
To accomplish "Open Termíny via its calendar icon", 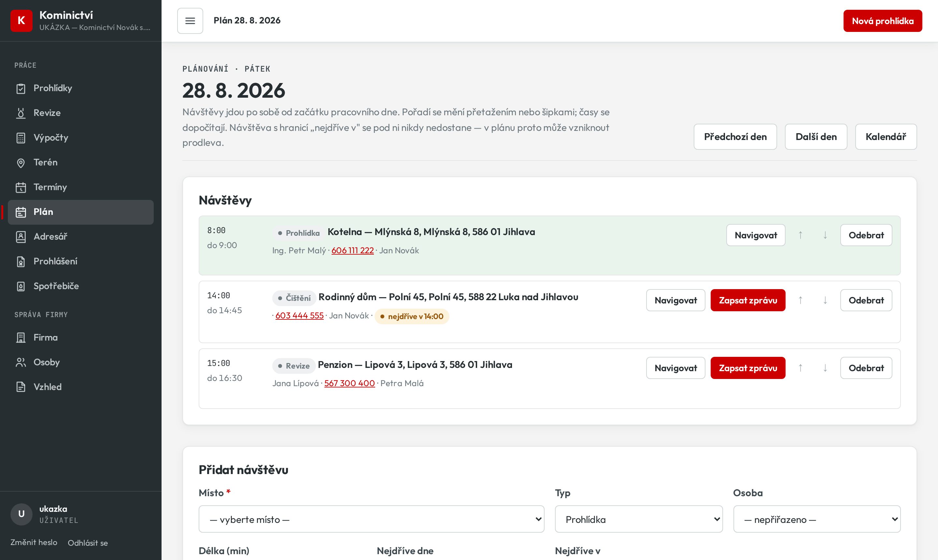I will (x=21, y=188).
